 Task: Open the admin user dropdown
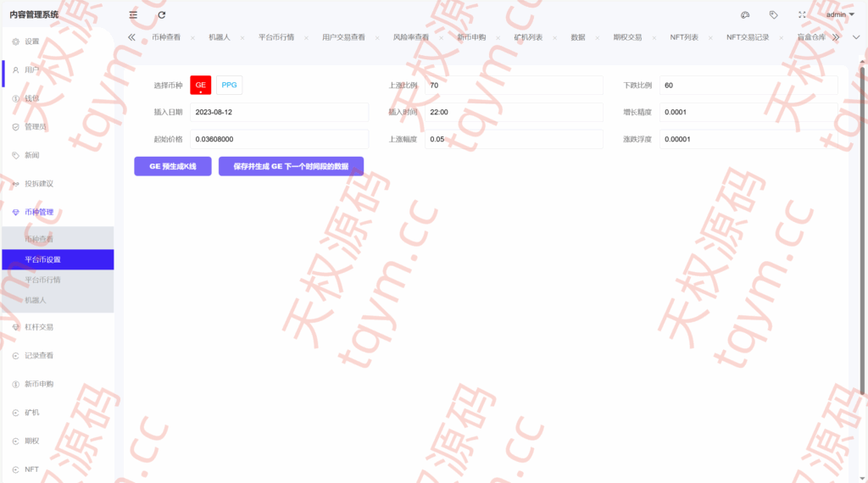pos(840,15)
